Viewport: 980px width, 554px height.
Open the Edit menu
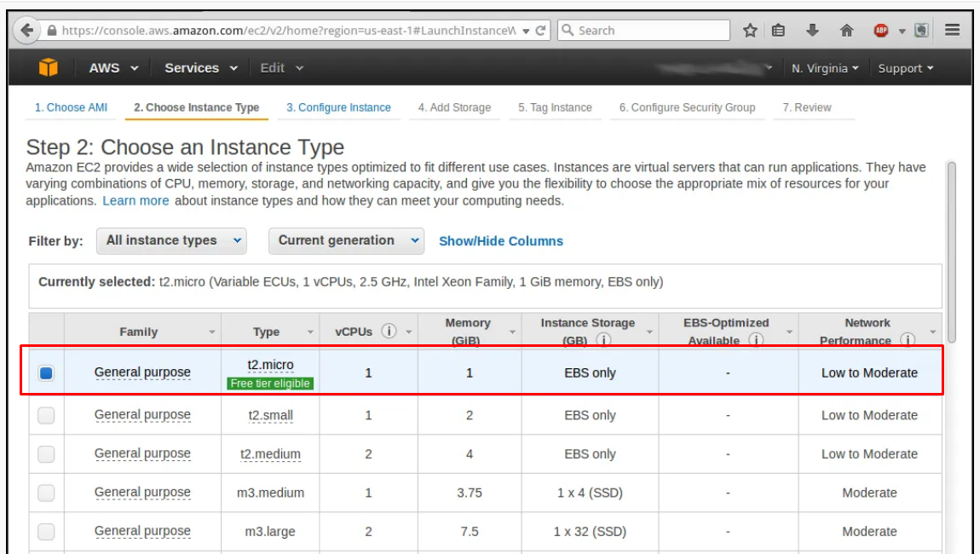click(x=281, y=68)
